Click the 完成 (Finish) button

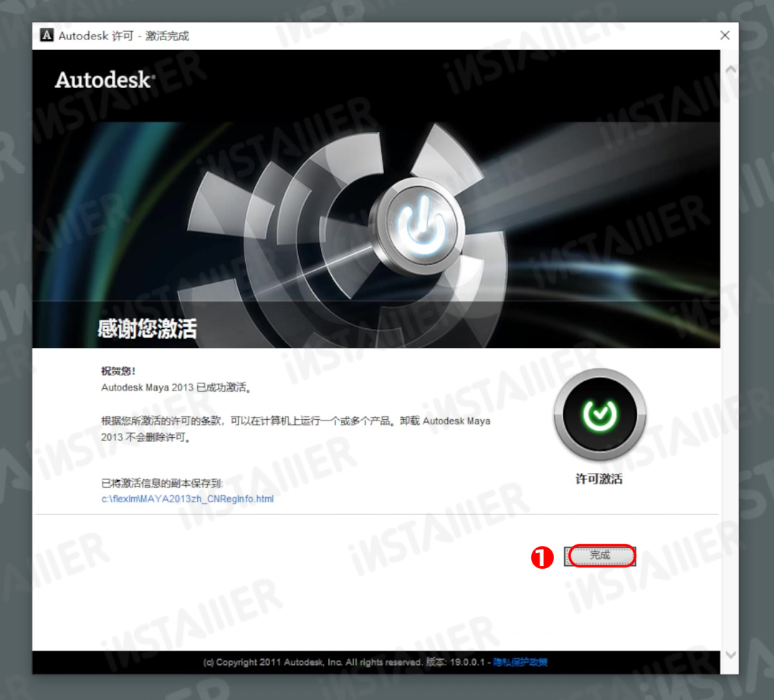[600, 556]
